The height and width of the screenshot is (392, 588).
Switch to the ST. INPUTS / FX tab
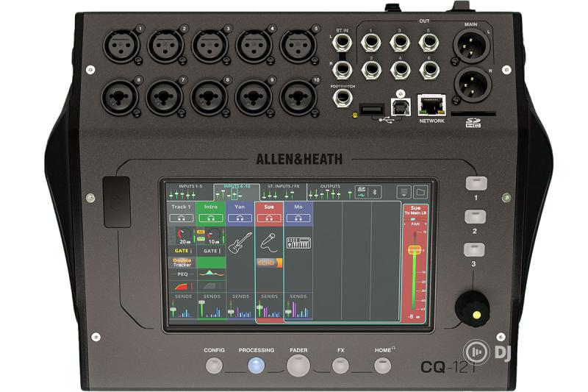[x=284, y=191]
